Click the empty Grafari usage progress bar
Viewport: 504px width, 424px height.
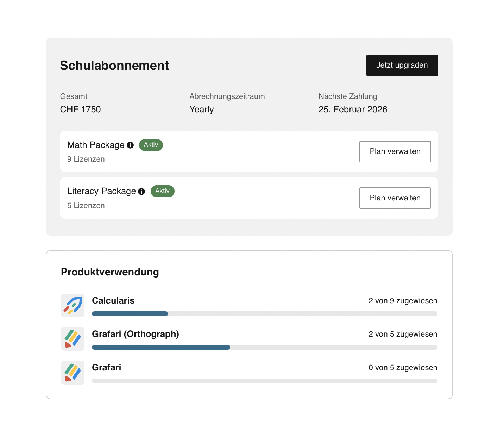pos(264,381)
